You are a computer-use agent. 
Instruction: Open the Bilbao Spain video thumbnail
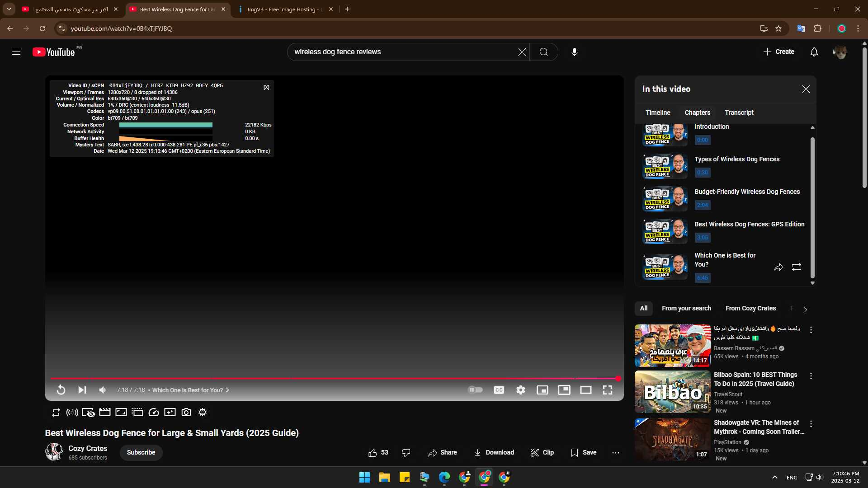click(x=672, y=392)
